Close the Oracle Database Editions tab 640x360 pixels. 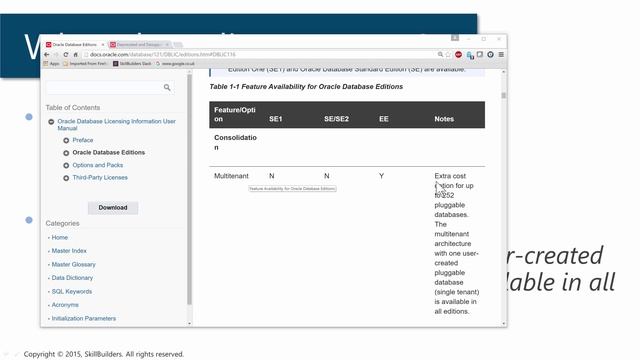click(x=103, y=44)
